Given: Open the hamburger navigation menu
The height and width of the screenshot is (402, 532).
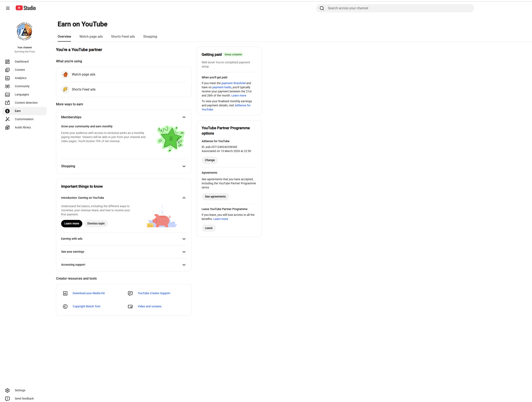Looking at the screenshot, I should tap(8, 8).
